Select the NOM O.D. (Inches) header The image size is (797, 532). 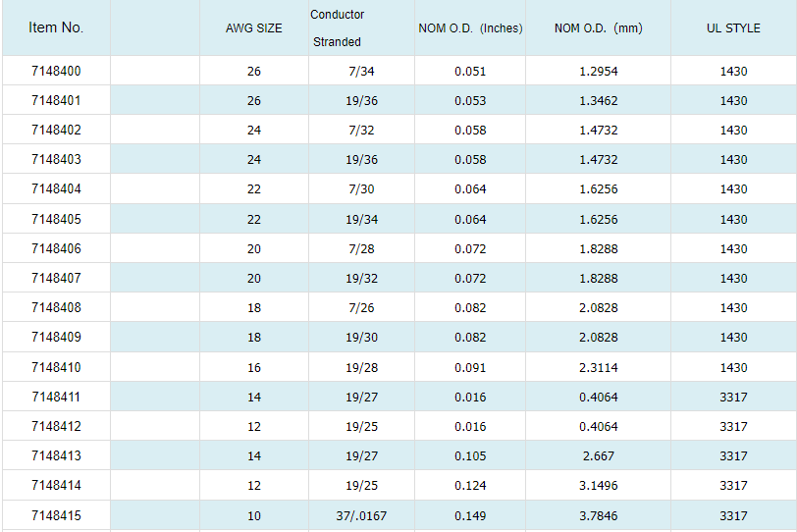(x=470, y=28)
